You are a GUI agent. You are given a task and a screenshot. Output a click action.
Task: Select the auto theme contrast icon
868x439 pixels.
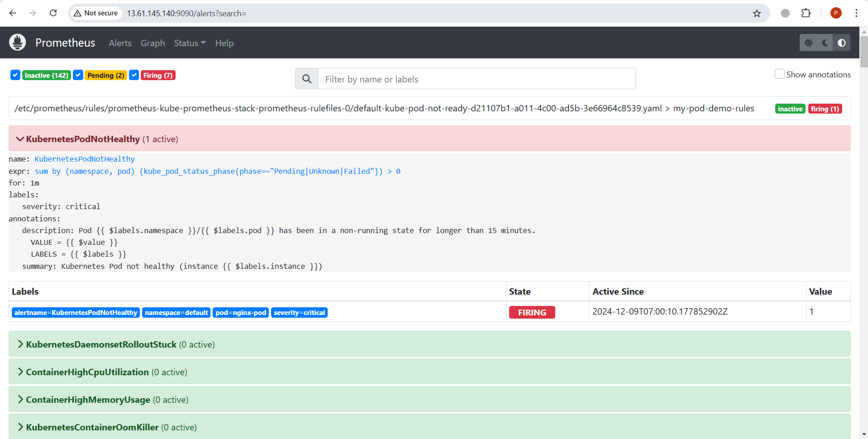point(841,43)
